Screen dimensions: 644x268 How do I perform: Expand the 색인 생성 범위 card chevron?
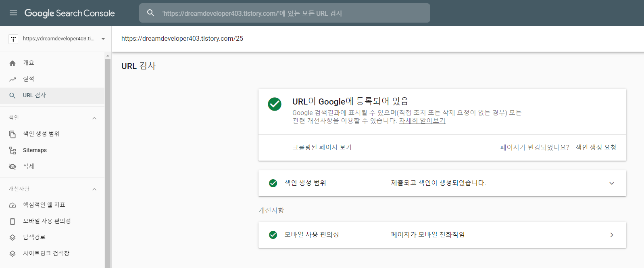(612, 183)
